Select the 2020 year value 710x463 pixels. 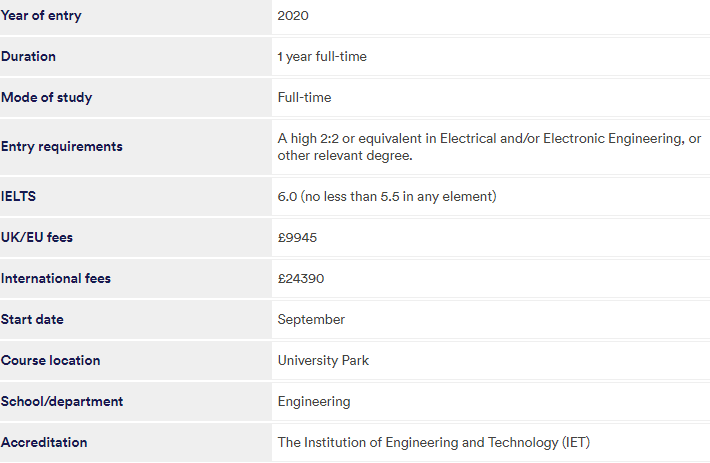293,16
